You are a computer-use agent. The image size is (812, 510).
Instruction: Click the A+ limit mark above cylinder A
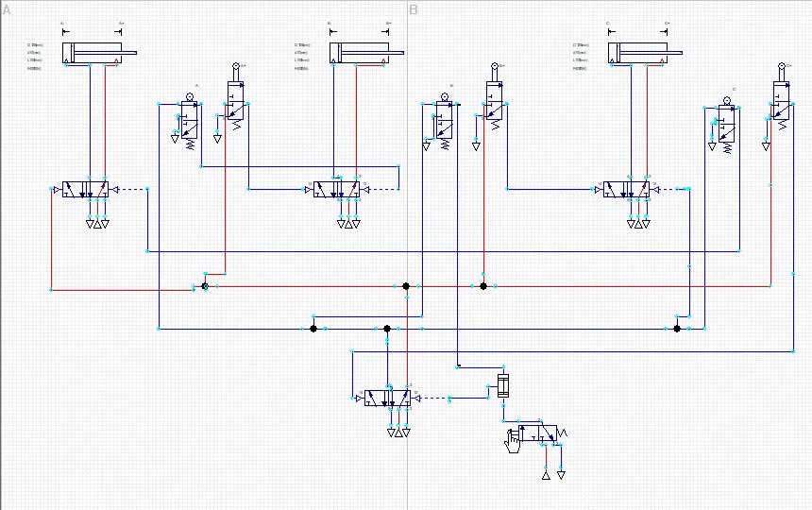pyautogui.click(x=120, y=31)
